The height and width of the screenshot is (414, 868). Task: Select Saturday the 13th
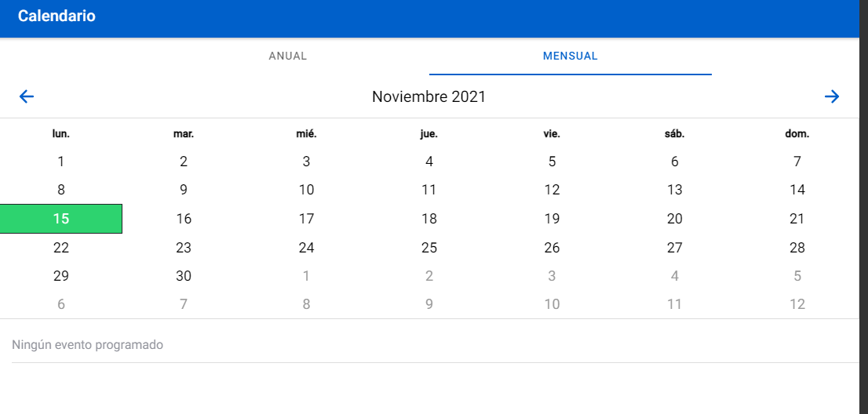pos(674,190)
